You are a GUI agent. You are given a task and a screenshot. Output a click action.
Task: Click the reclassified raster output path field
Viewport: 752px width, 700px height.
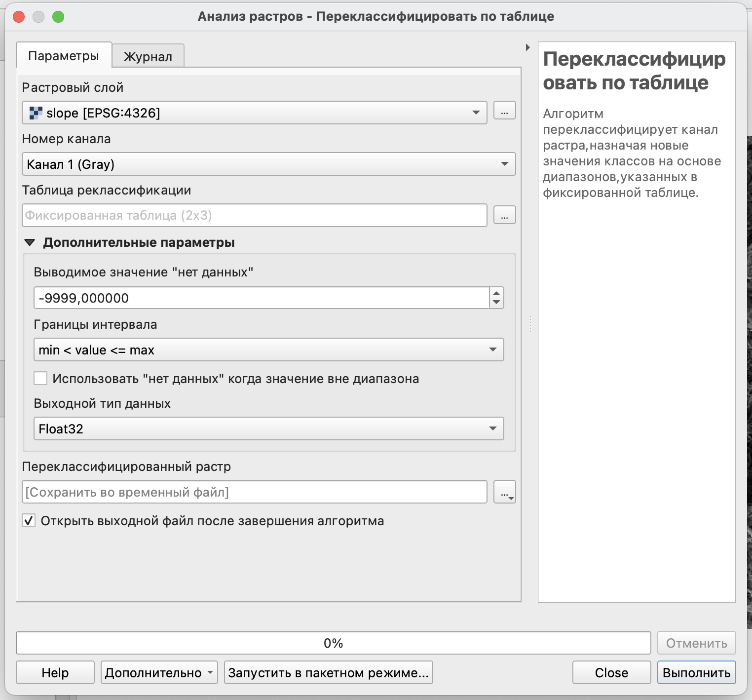pos(254,492)
